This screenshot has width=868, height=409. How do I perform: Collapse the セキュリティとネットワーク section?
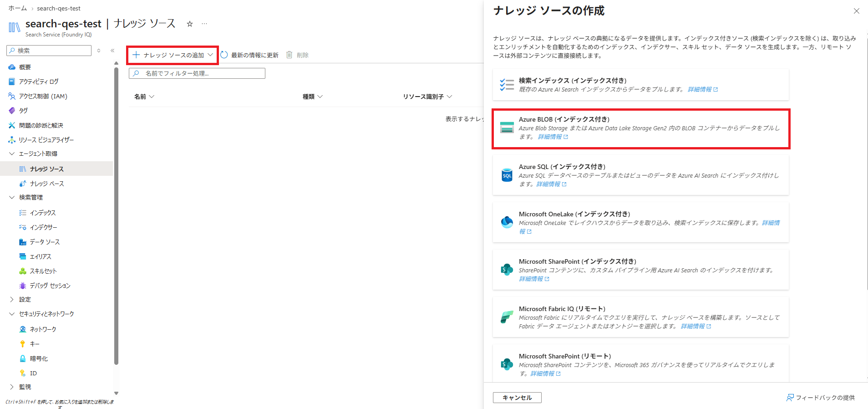tap(12, 314)
